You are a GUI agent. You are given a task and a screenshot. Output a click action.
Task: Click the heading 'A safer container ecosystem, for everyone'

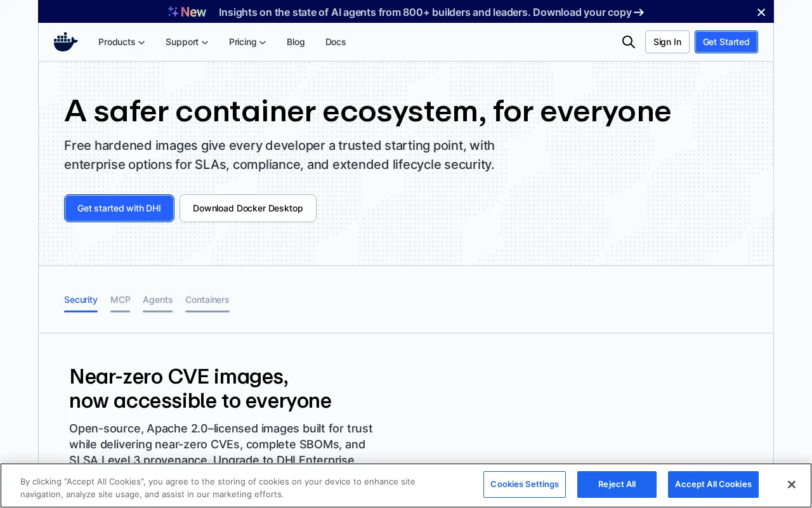[x=367, y=111]
